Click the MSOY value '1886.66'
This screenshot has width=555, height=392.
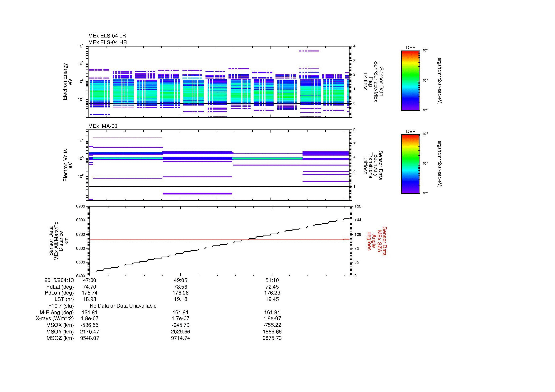272,332
